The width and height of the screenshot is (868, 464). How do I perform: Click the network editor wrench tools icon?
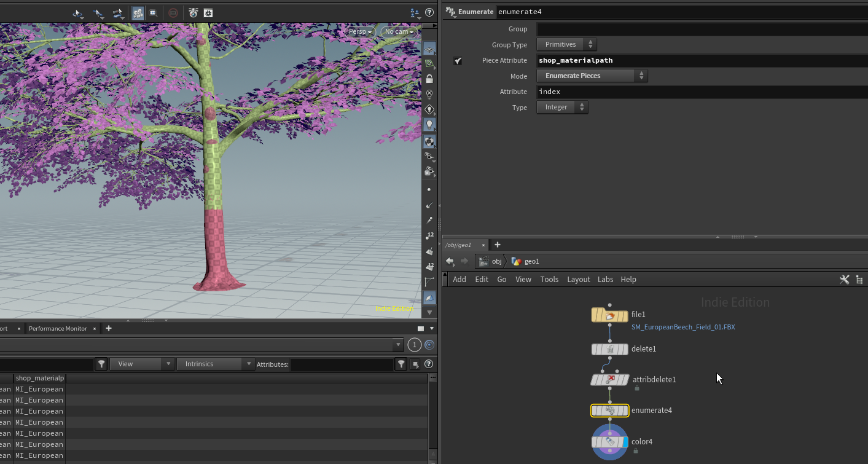844,280
